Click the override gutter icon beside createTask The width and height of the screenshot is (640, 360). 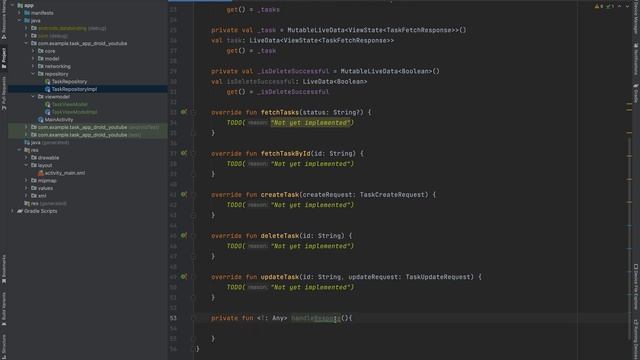(184, 194)
